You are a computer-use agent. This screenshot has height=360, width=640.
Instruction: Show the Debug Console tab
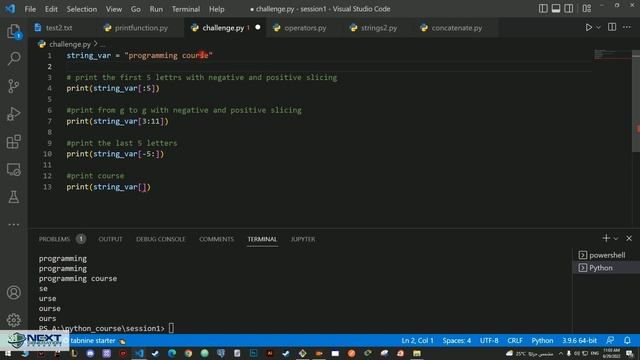(160, 239)
